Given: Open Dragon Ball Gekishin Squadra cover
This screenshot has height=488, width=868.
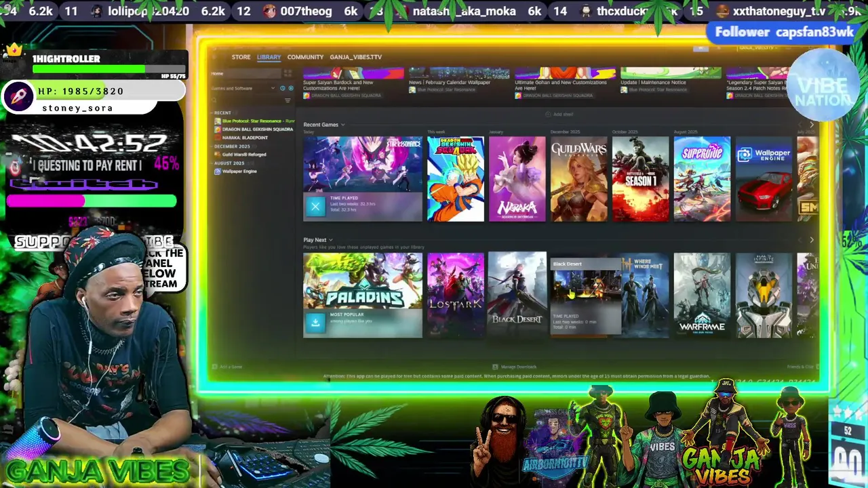Looking at the screenshot, I should pyautogui.click(x=456, y=179).
